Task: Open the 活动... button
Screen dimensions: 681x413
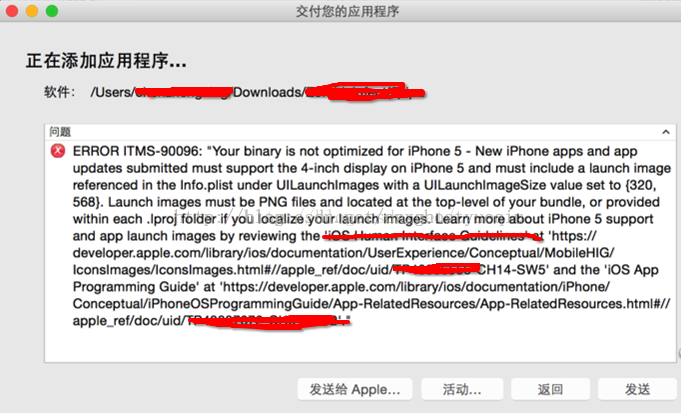Action: pyautogui.click(x=462, y=389)
